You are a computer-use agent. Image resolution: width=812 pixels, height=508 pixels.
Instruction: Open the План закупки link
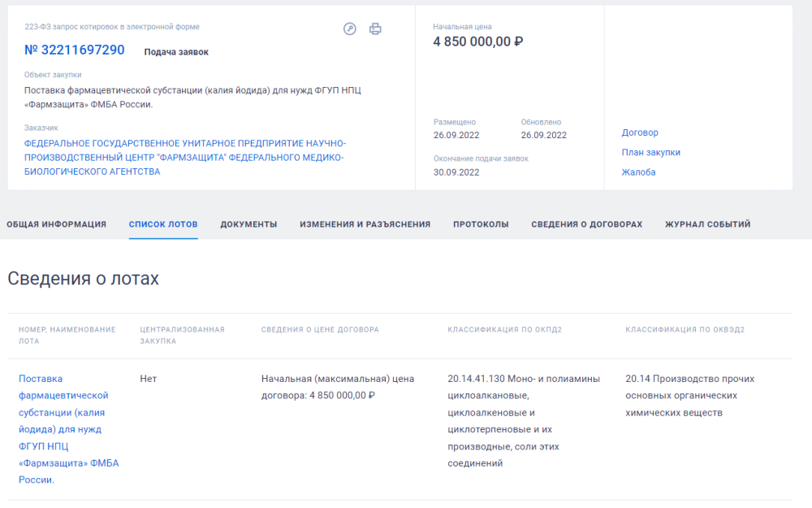click(651, 153)
